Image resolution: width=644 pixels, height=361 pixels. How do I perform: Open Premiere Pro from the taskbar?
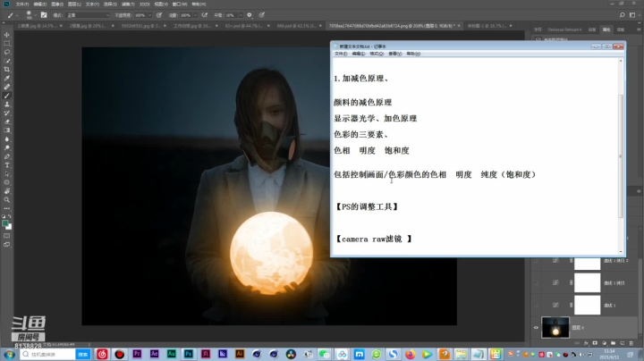[x=137, y=354]
